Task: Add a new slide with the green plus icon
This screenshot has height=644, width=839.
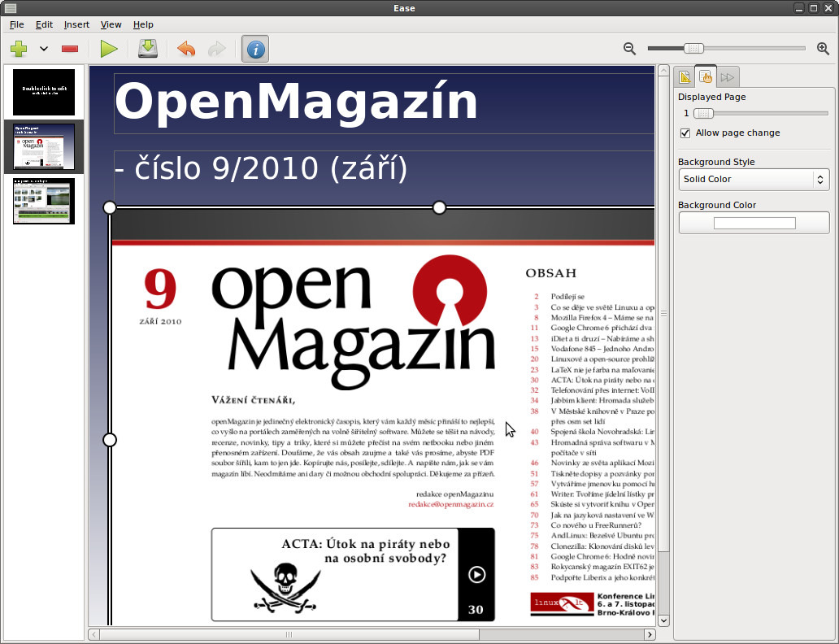Action: pyautogui.click(x=19, y=49)
